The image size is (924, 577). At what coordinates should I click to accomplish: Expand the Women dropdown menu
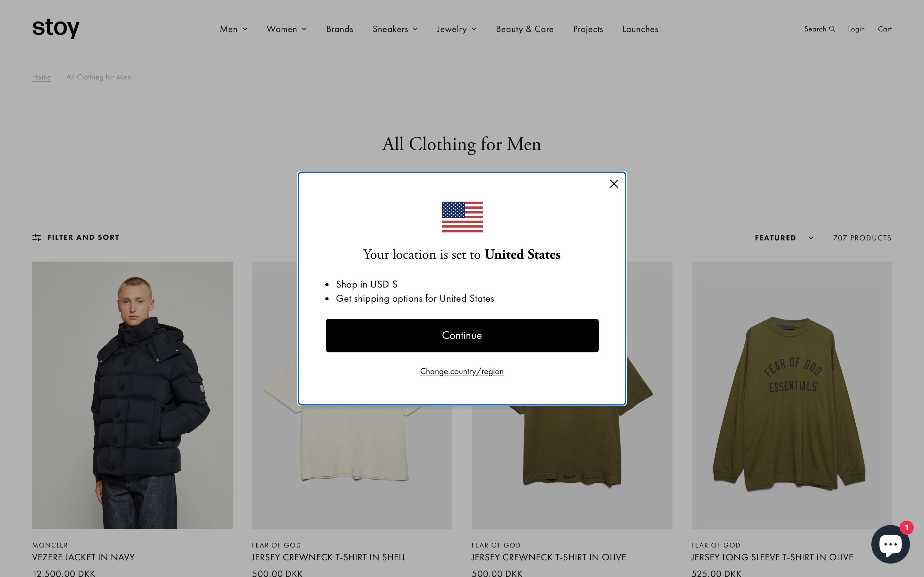(x=287, y=29)
